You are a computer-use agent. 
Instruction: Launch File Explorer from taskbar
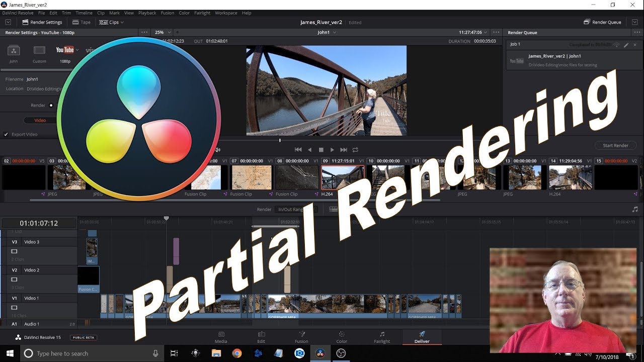[216, 353]
